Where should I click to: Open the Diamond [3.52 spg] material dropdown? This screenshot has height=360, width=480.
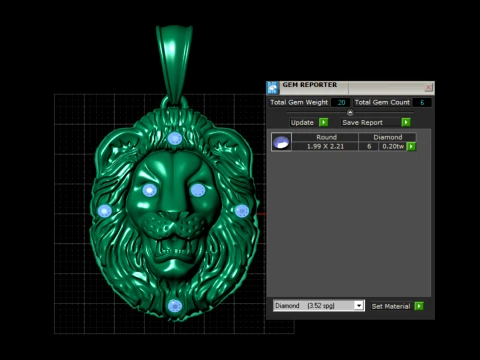coord(319,306)
